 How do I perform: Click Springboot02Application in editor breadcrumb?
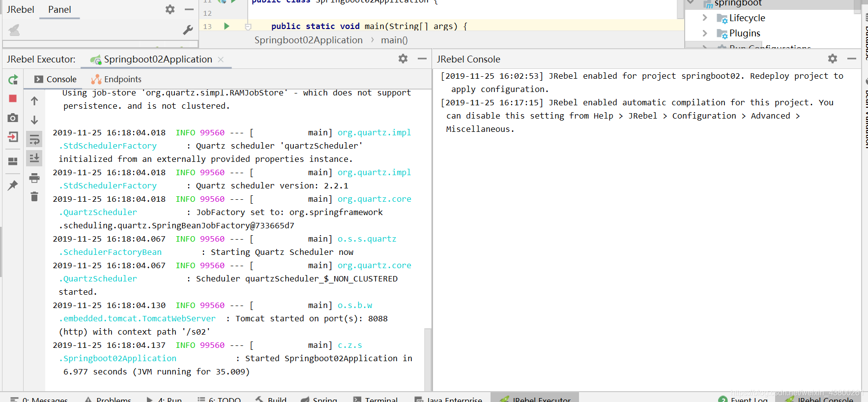pos(308,40)
